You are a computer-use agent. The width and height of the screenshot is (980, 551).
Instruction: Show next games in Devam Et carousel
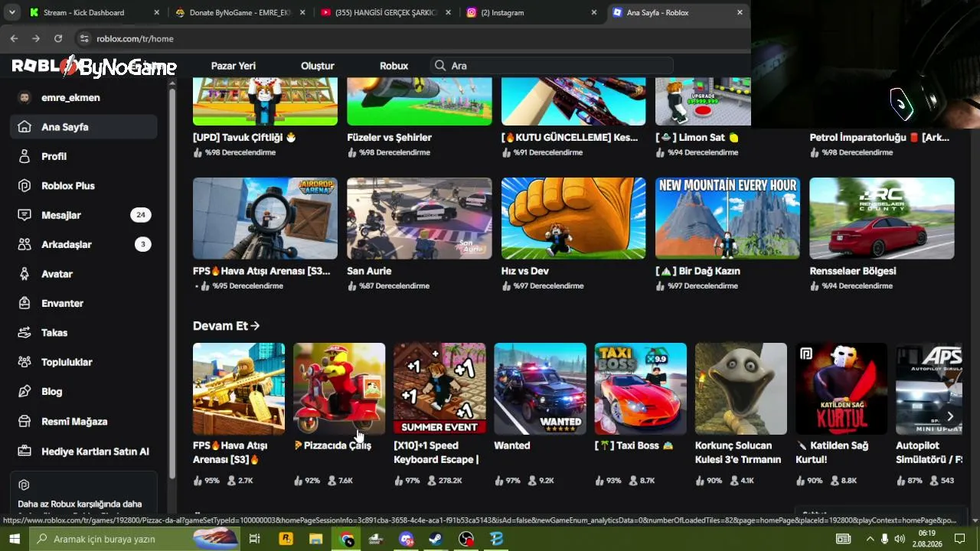[x=950, y=416]
